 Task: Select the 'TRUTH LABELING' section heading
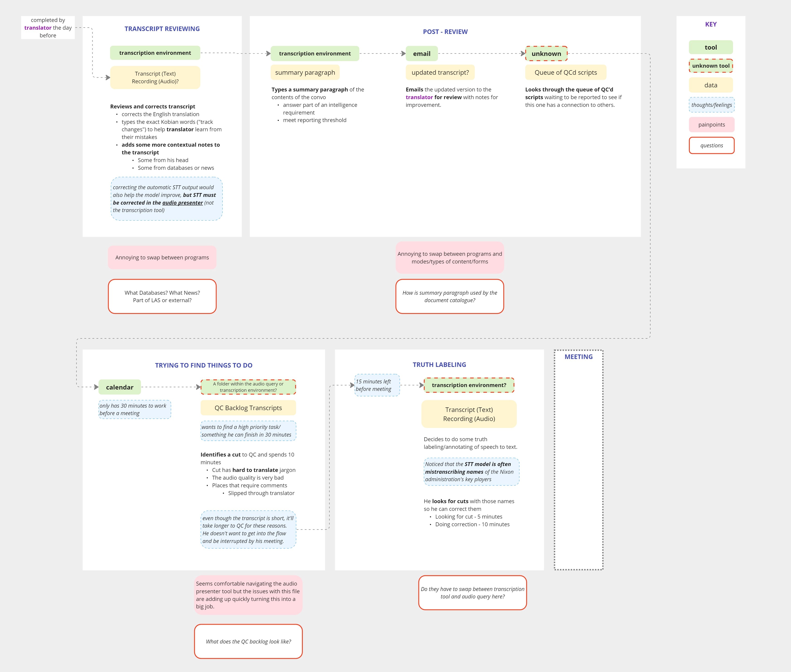click(x=439, y=365)
